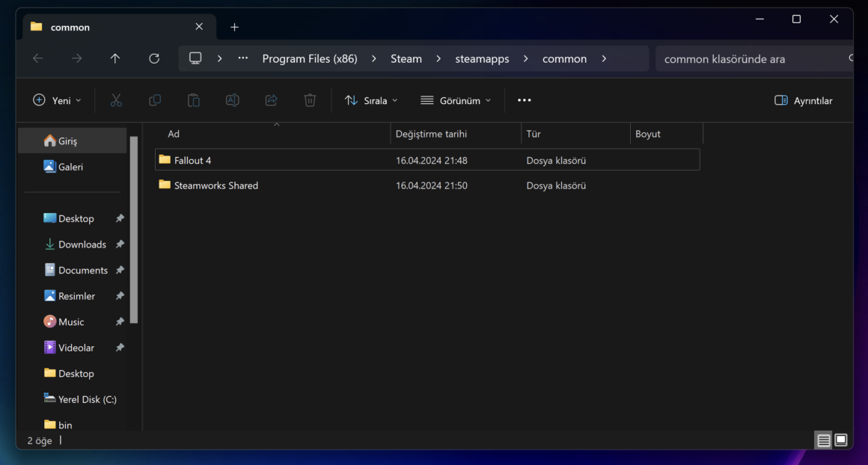Sort by the Boyut size column header
Viewport: 868px width, 465px height.
667,134
